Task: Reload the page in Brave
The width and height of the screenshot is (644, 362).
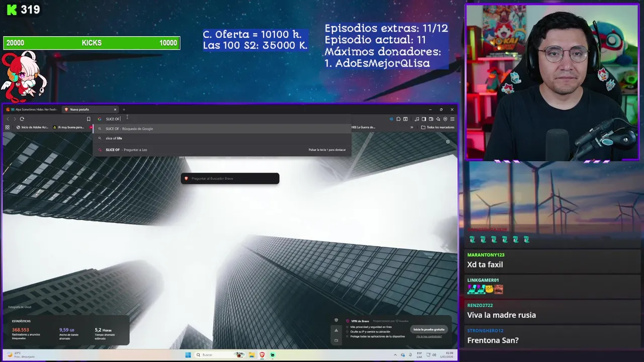Action: tap(22, 119)
